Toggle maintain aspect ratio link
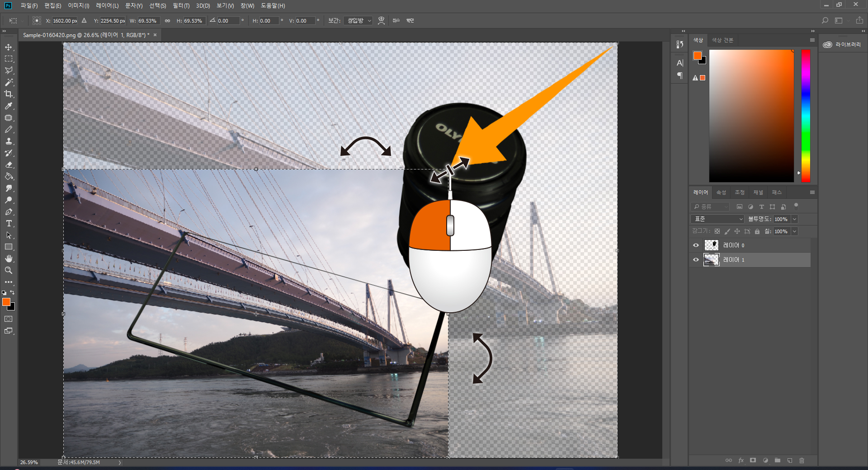Viewport: 868px width, 470px height. 167,21
